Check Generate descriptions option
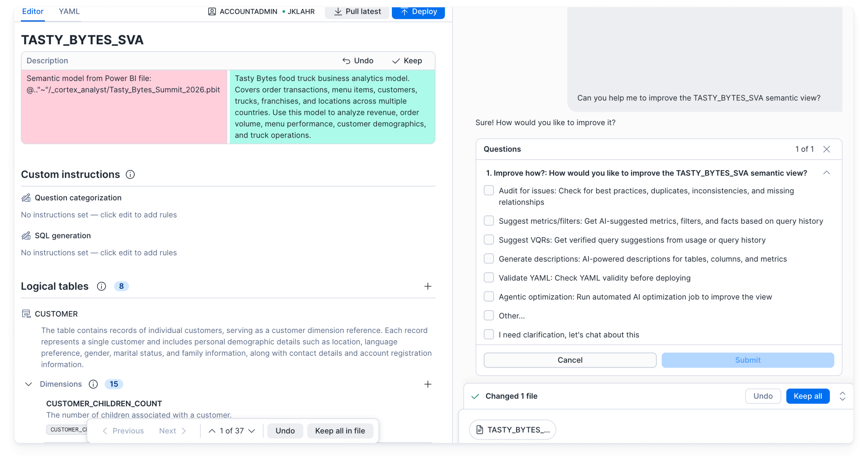Viewport: 868px width, 465px height. point(489,259)
